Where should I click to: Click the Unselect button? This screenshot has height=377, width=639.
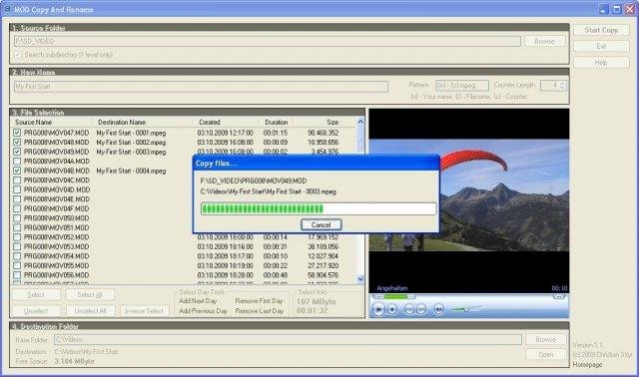click(x=36, y=311)
